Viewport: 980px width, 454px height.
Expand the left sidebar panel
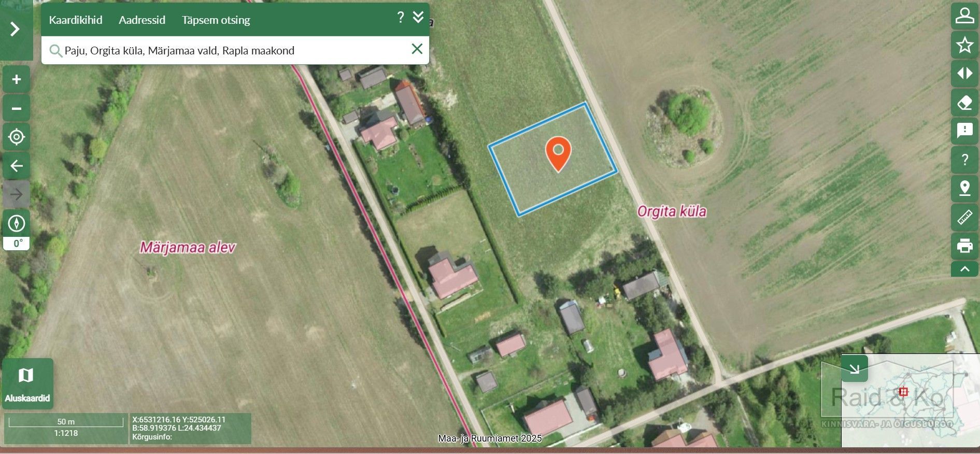pyautogui.click(x=15, y=29)
